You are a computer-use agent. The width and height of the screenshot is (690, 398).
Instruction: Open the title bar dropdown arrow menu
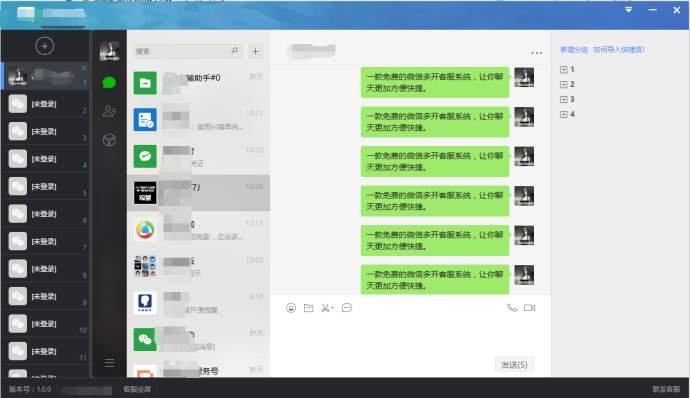click(628, 10)
